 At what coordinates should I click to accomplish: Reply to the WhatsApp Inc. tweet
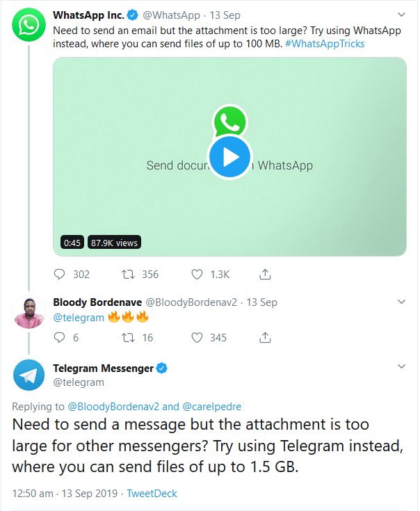pyautogui.click(x=60, y=274)
